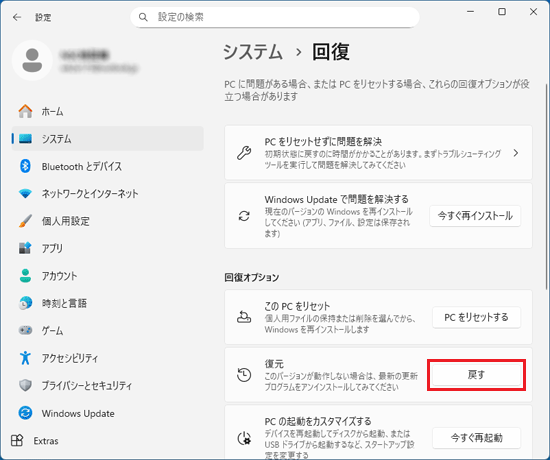The image size is (550, 460).
Task: Open 時刻と言語 settings
Action: (x=108, y=303)
